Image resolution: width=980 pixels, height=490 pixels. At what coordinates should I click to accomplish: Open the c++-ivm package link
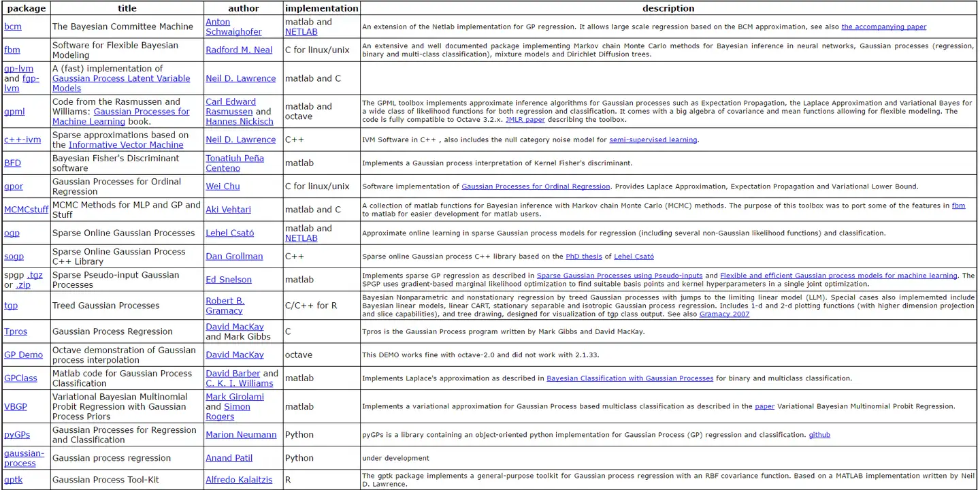tap(22, 140)
